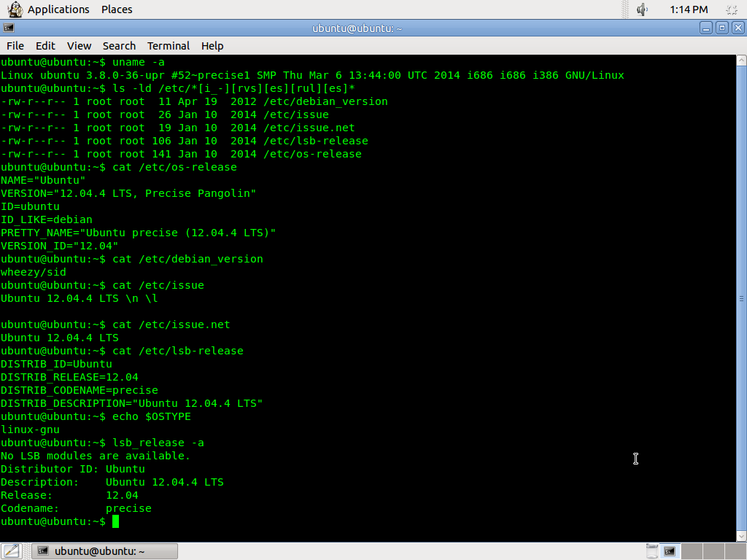The width and height of the screenshot is (747, 560).
Task: Open the Terminal menu
Action: (169, 46)
